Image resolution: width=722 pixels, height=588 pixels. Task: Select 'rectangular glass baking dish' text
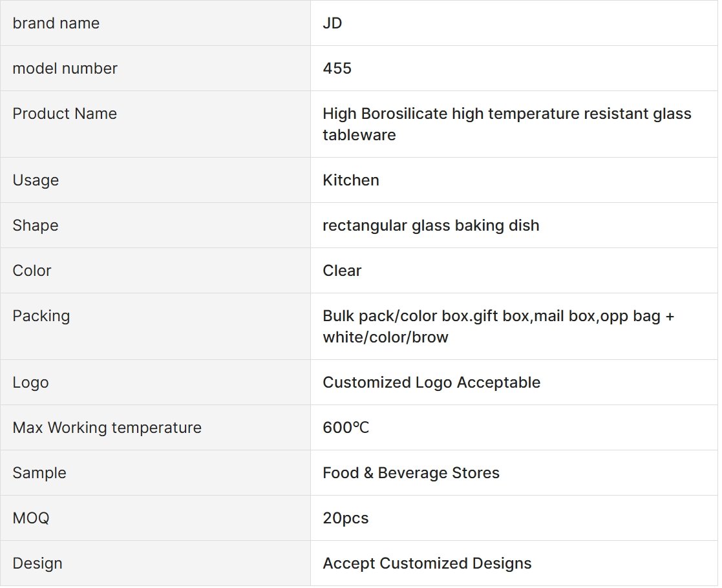pyautogui.click(x=431, y=225)
